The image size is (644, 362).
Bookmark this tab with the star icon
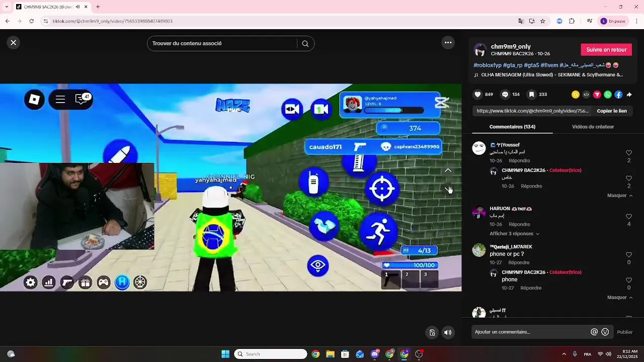pos(542,21)
